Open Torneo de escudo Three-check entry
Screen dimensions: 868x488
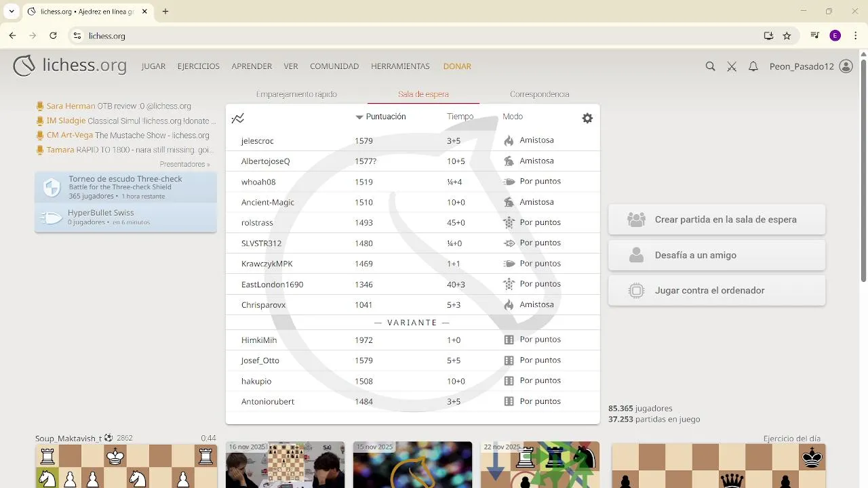pyautogui.click(x=125, y=188)
